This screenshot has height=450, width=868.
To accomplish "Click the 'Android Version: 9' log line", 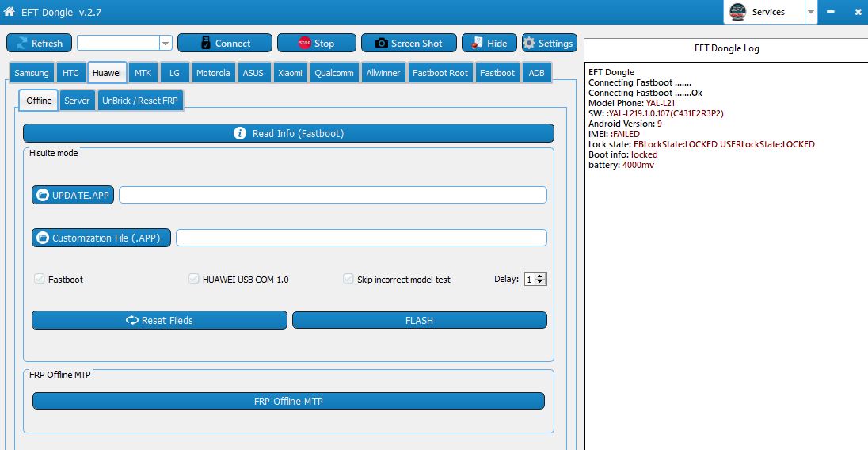I will tap(625, 124).
